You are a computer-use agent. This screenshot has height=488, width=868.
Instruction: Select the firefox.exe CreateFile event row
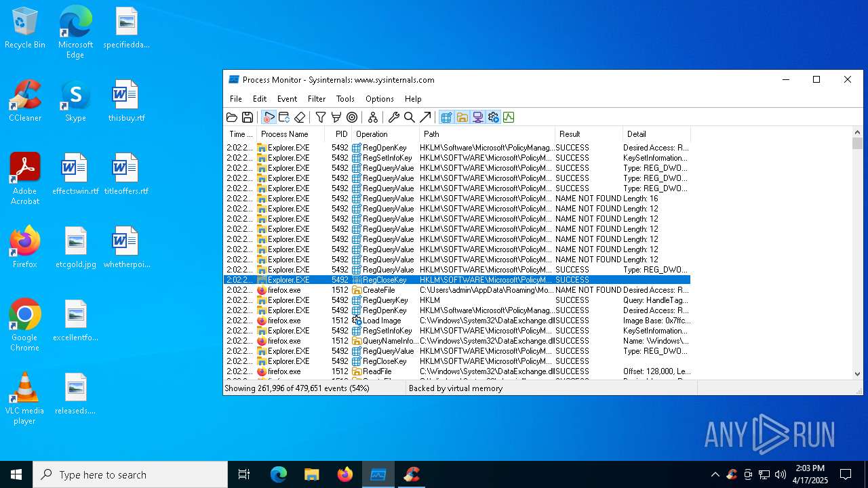pyautogui.click(x=457, y=290)
